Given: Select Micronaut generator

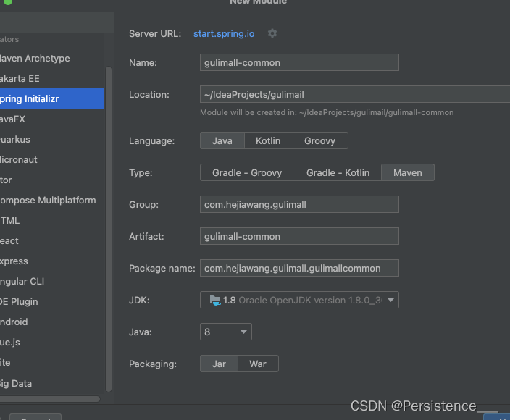Looking at the screenshot, I should pos(51,159).
